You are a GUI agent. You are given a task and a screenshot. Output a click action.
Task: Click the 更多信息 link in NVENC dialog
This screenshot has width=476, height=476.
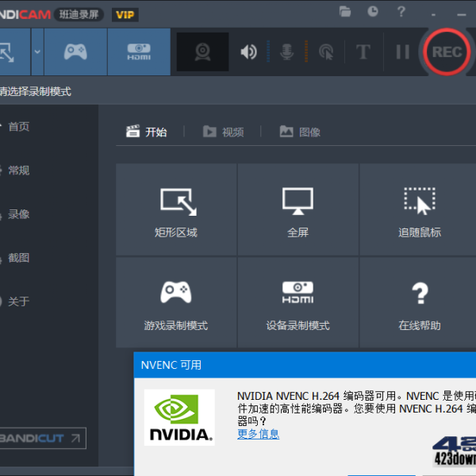[258, 434]
